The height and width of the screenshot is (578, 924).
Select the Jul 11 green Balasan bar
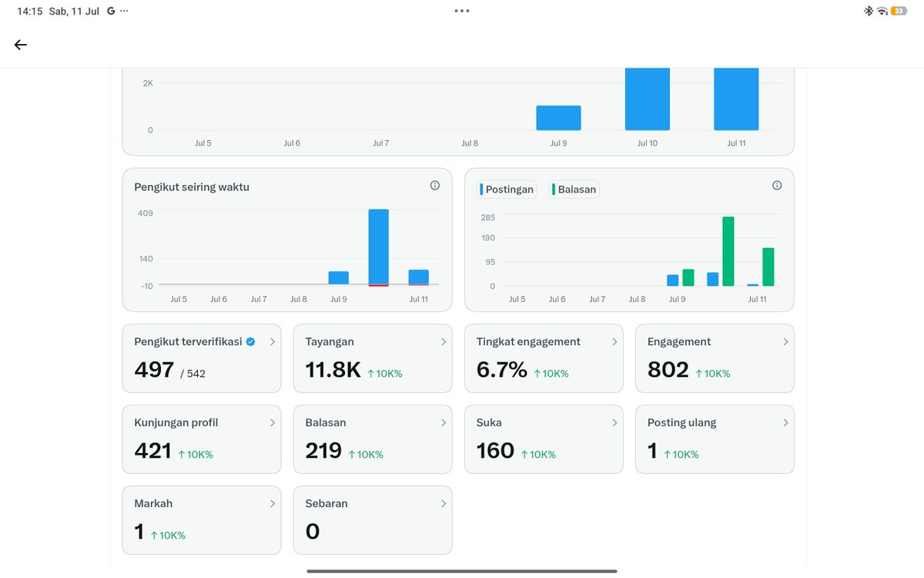[768, 267]
